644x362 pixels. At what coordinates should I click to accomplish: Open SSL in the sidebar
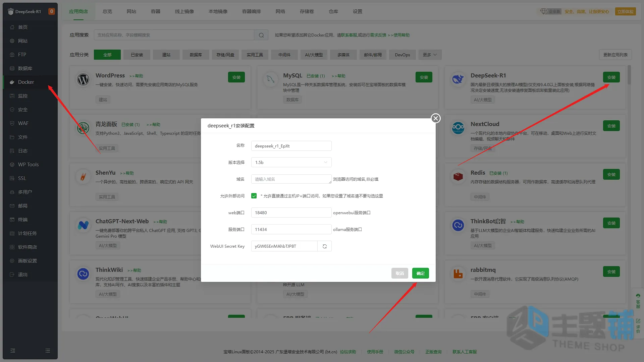click(x=30, y=178)
